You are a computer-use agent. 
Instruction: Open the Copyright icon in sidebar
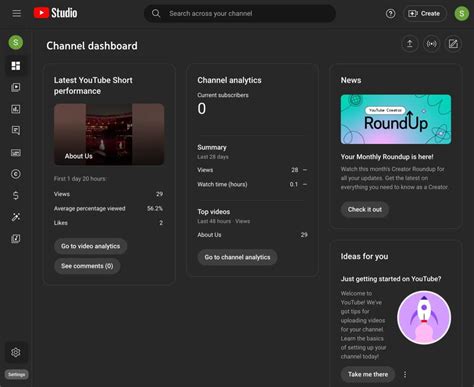(16, 174)
